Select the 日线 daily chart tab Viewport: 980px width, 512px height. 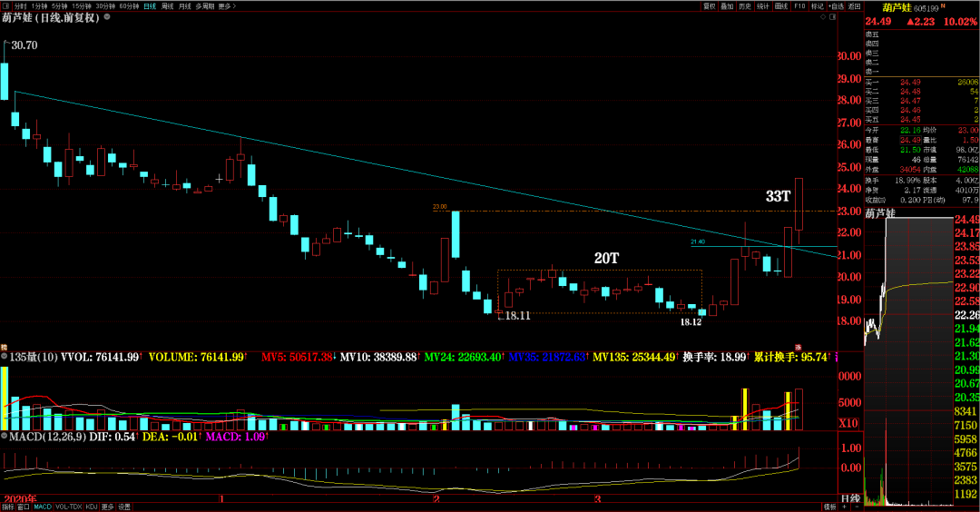pyautogui.click(x=150, y=5)
